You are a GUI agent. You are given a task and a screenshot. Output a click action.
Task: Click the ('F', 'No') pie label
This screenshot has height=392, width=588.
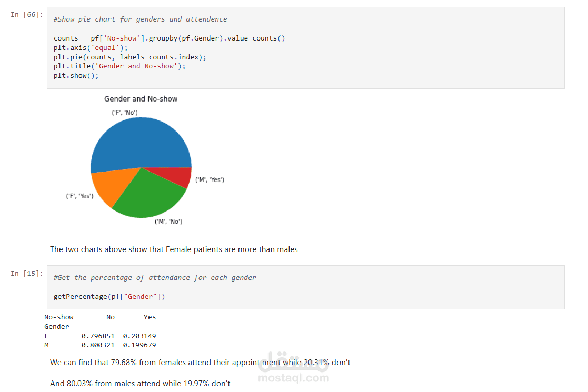(125, 113)
